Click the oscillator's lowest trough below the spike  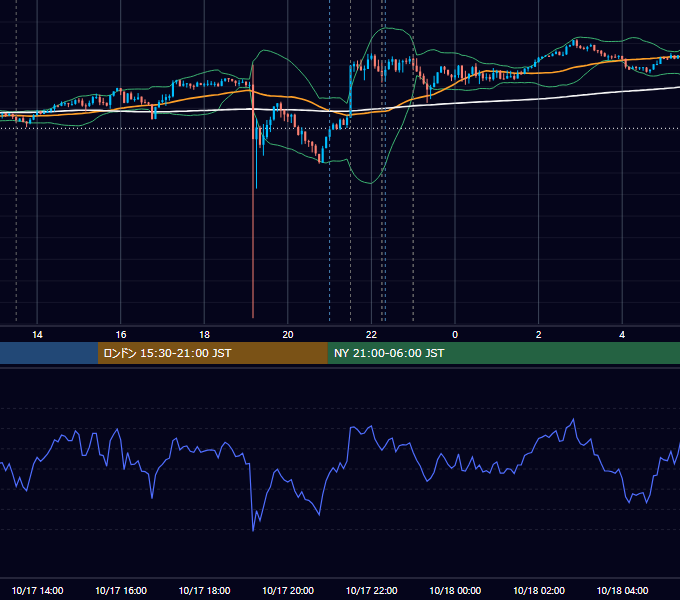[x=253, y=530]
